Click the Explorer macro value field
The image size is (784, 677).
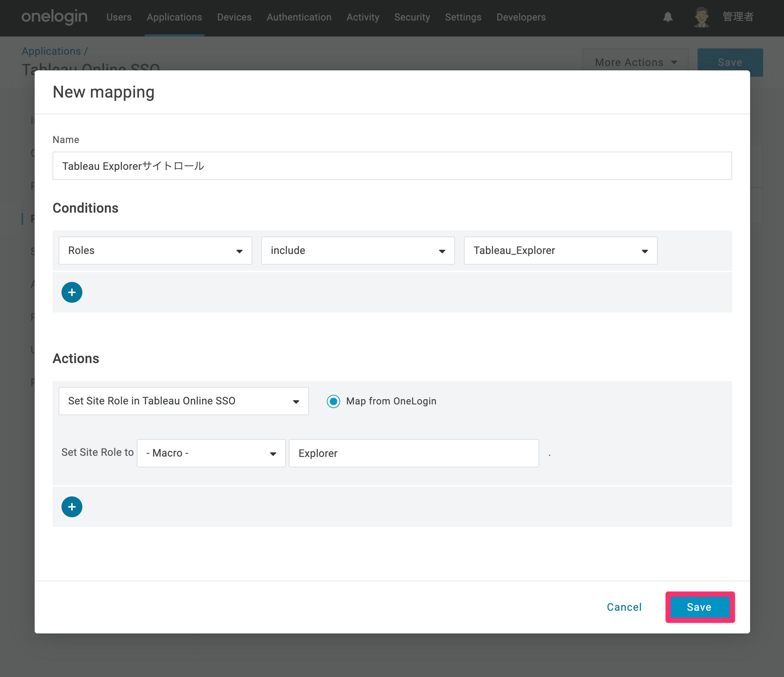(x=414, y=453)
